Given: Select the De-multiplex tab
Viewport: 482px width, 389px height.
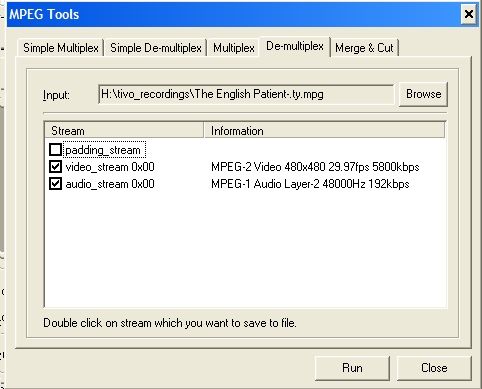Looking at the screenshot, I should [295, 46].
